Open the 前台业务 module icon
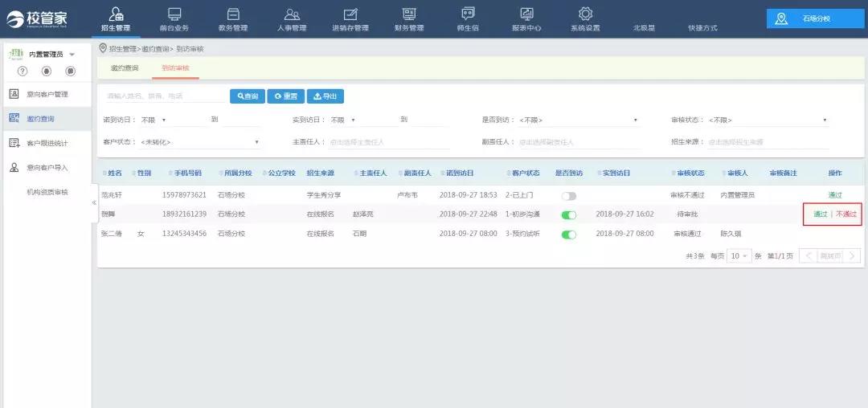868x408 pixels. point(174,14)
